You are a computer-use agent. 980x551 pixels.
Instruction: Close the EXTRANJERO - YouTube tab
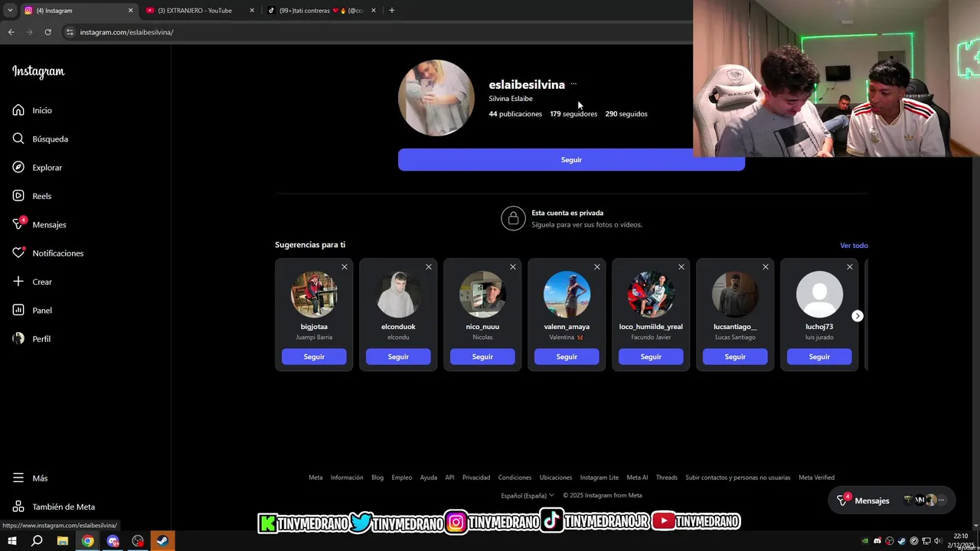pos(252,11)
